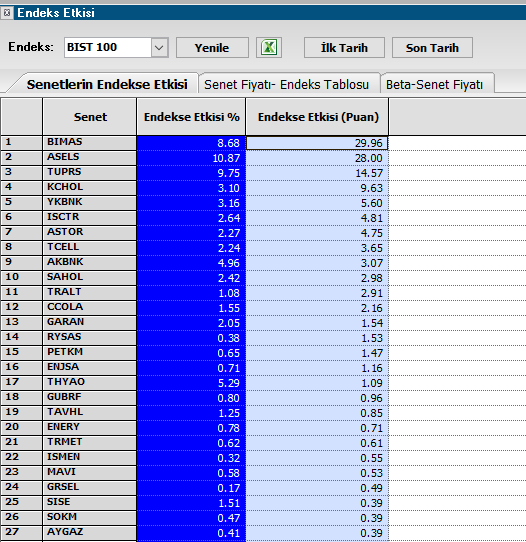The image size is (526, 542).
Task: Click row number 27 header cell
Action: pos(21,533)
